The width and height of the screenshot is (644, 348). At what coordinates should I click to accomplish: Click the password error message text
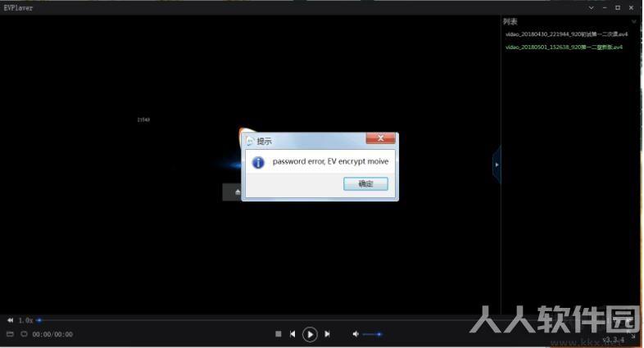pos(331,161)
